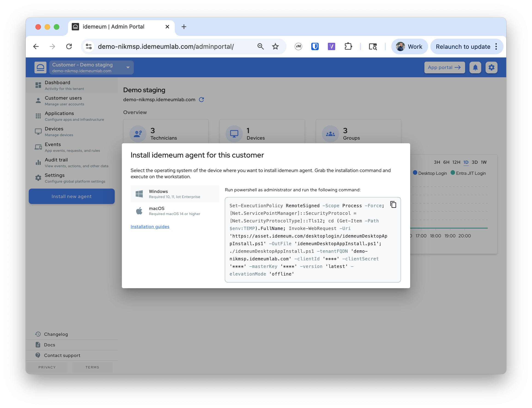Toggle the Entra JIT Login legend series

468,173
